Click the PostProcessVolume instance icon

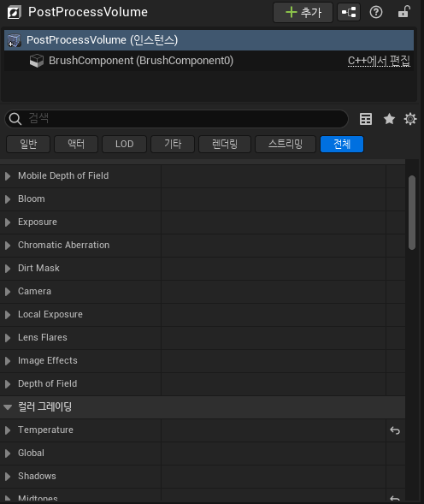tap(15, 40)
